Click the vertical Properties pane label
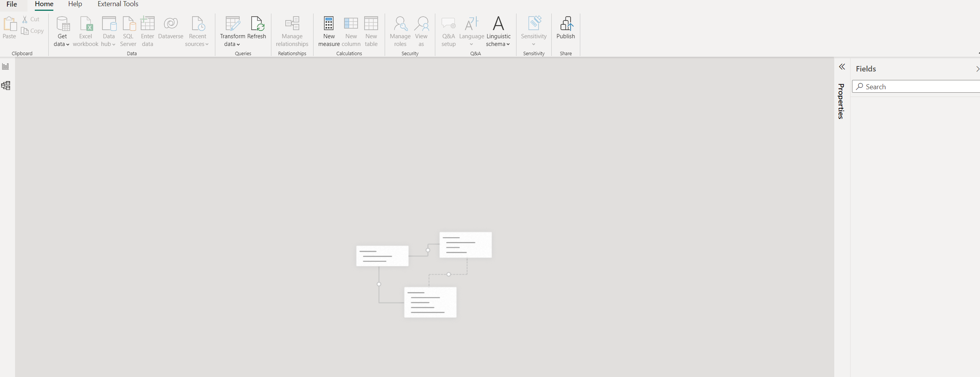 (841, 101)
